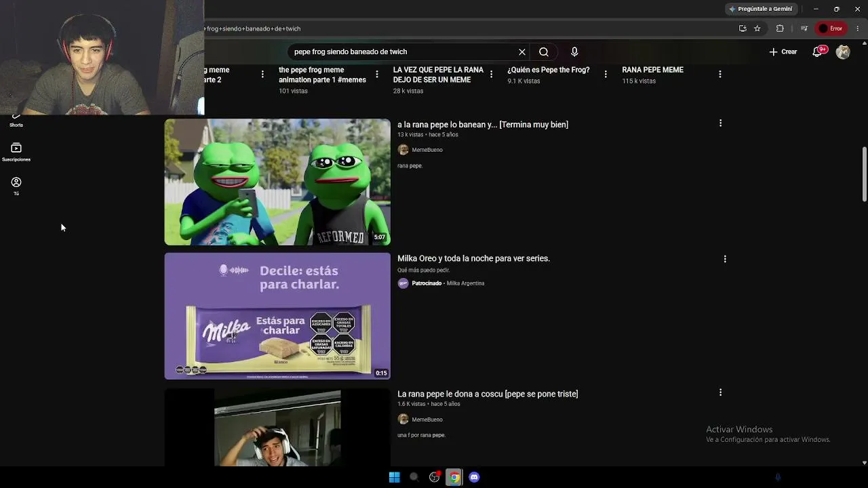
Task: Open the account avatar menu
Action: pyautogui.click(x=843, y=52)
